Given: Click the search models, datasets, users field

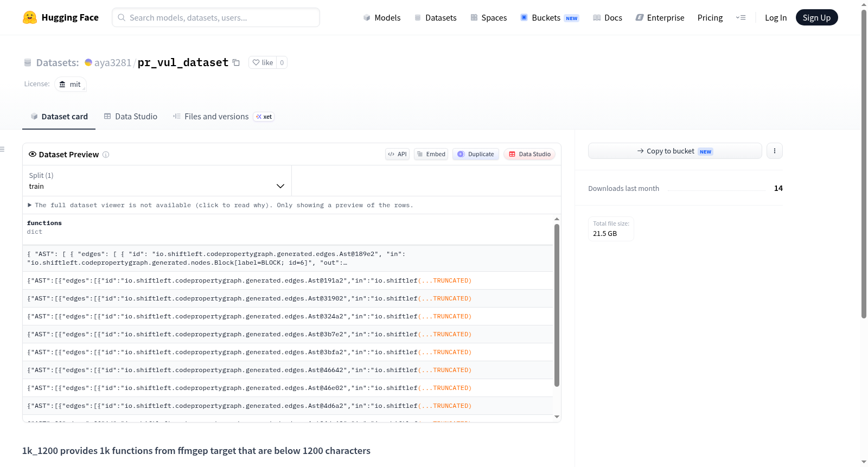Looking at the screenshot, I should [216, 17].
